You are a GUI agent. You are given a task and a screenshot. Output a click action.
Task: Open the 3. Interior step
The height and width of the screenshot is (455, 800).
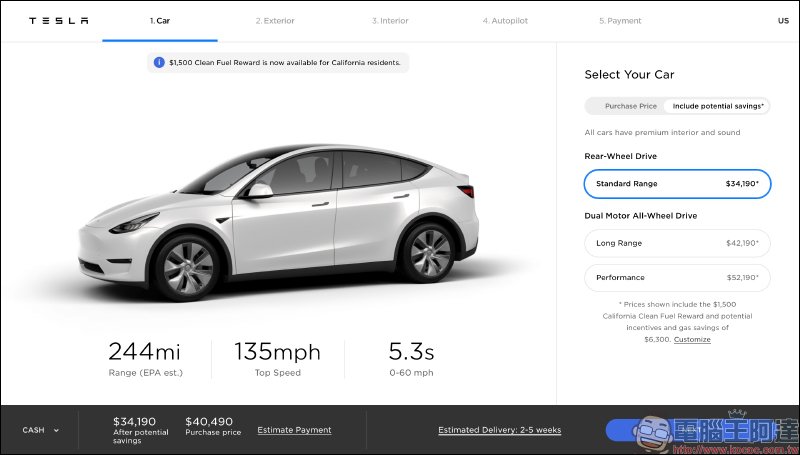pos(389,20)
